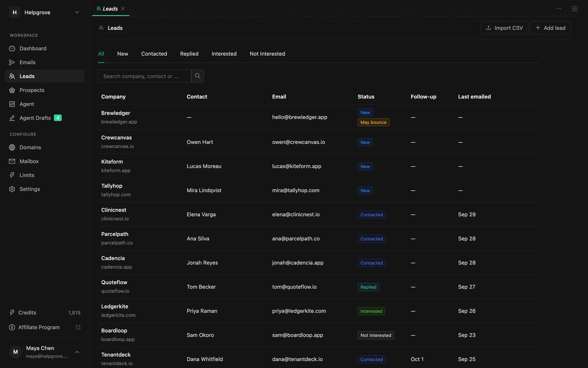Switch to the Contacted filter tab
The height and width of the screenshot is (368, 588).
pyautogui.click(x=154, y=54)
